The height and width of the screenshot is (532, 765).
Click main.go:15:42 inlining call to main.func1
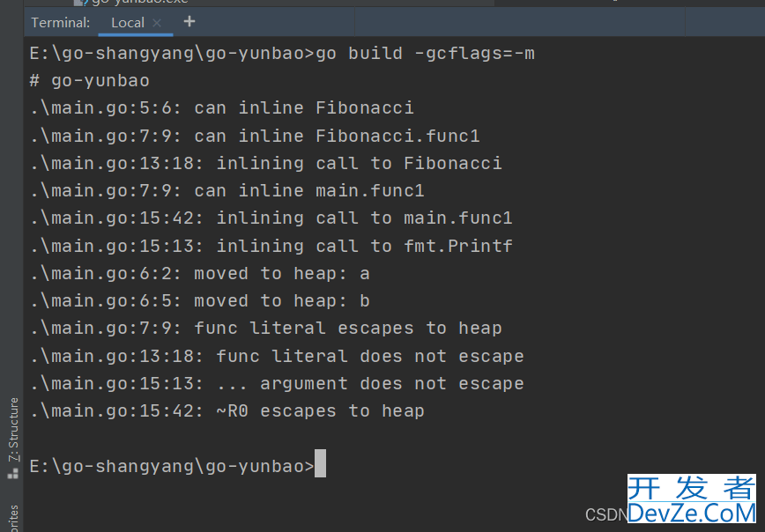[271, 218]
